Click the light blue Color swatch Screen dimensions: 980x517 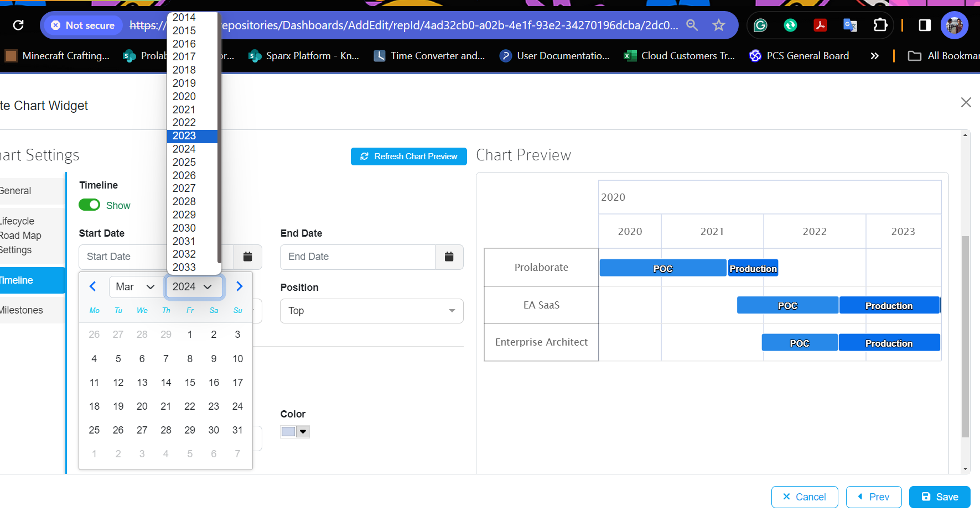tap(288, 432)
